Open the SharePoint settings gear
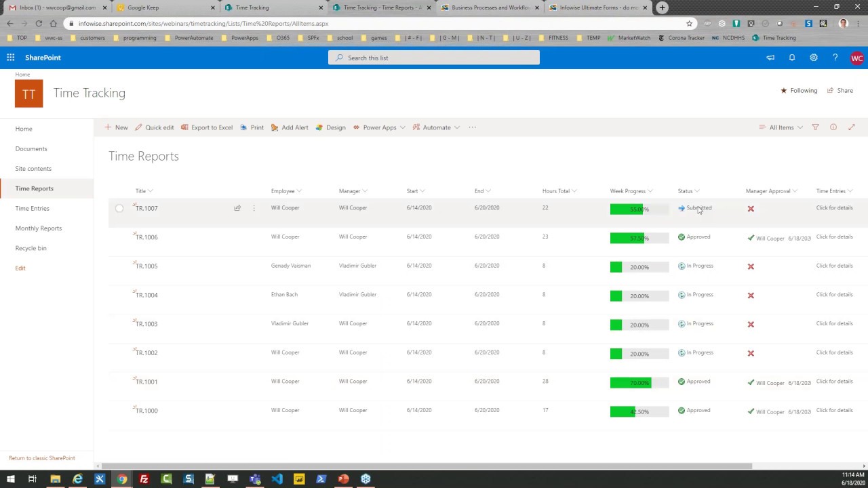The height and width of the screenshot is (488, 868). 813,58
